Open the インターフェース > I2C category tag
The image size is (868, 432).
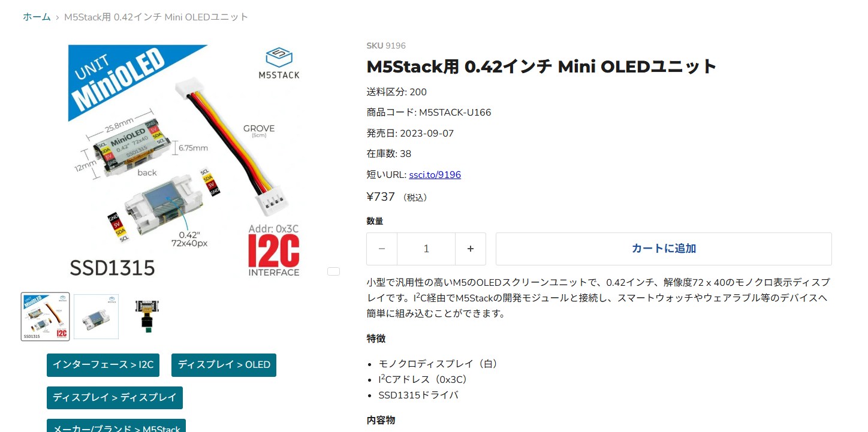pos(103,365)
